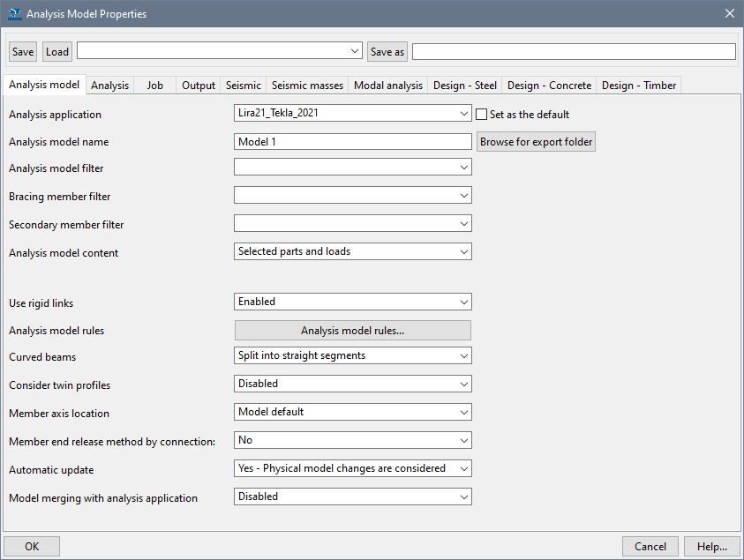Click the Analysis model rules button
This screenshot has height=560, width=744.
tap(352, 331)
